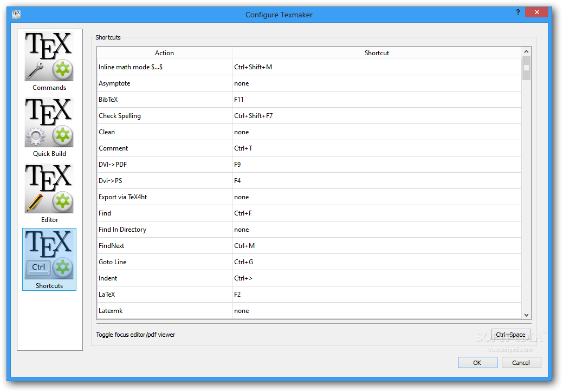Click the scrollbar down arrow

pyautogui.click(x=526, y=315)
